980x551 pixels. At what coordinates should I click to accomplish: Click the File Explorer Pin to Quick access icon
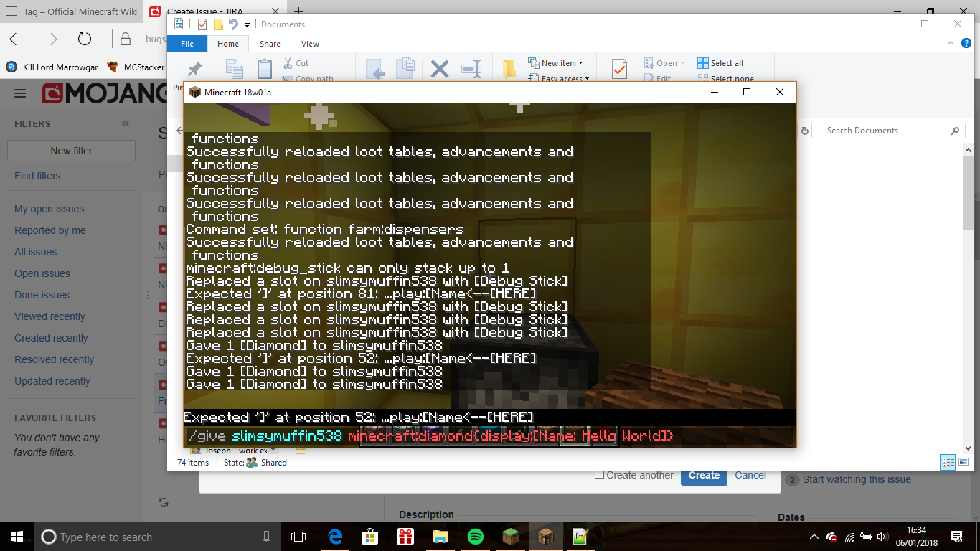coord(194,69)
